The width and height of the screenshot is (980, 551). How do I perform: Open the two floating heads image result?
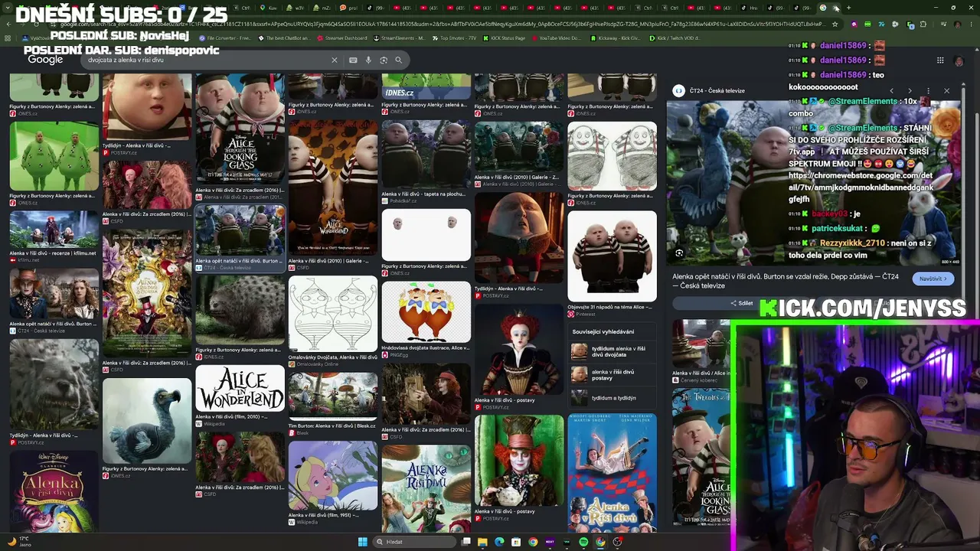coord(426,235)
